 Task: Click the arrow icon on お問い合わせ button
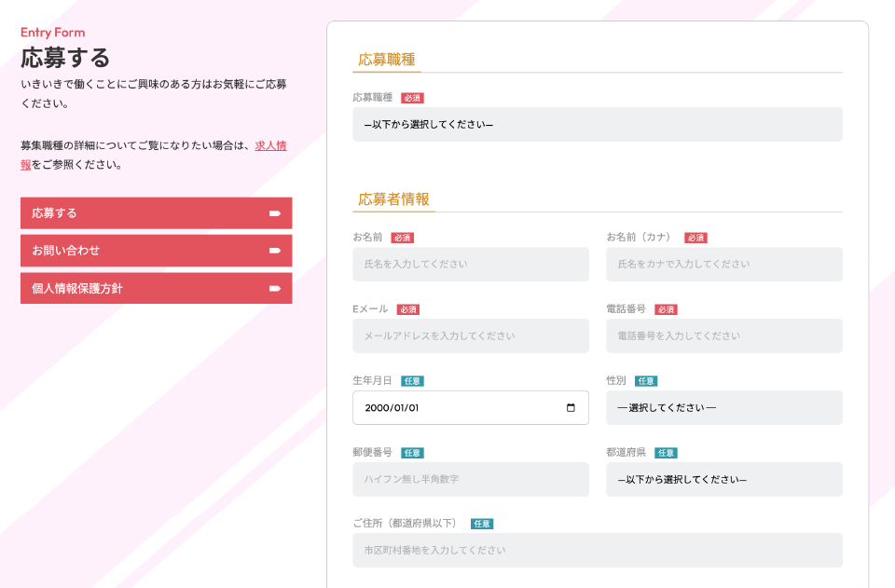275,251
